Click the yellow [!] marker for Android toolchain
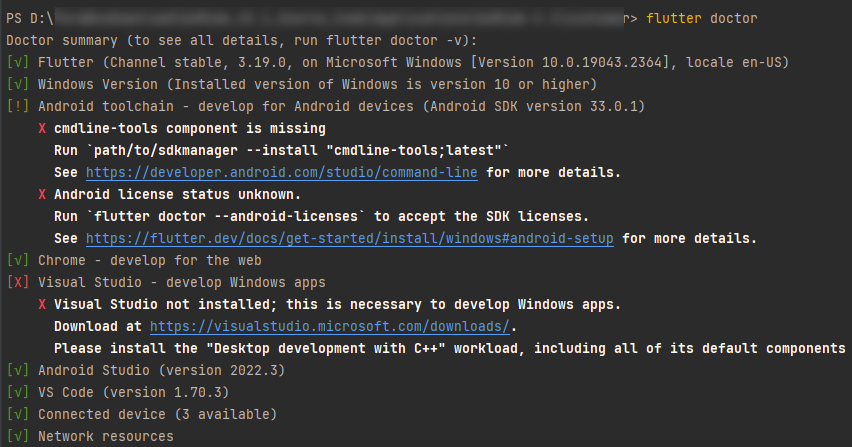The image size is (852, 447). (x=18, y=106)
